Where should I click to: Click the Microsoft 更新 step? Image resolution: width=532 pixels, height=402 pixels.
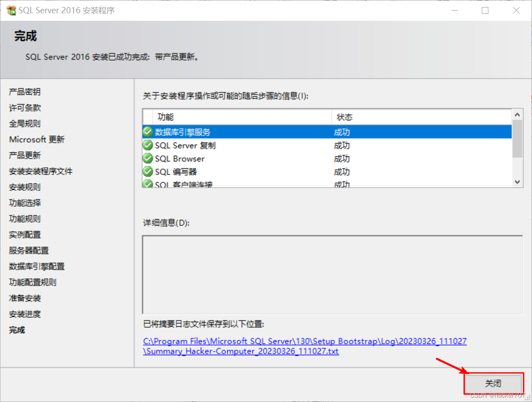coord(37,139)
